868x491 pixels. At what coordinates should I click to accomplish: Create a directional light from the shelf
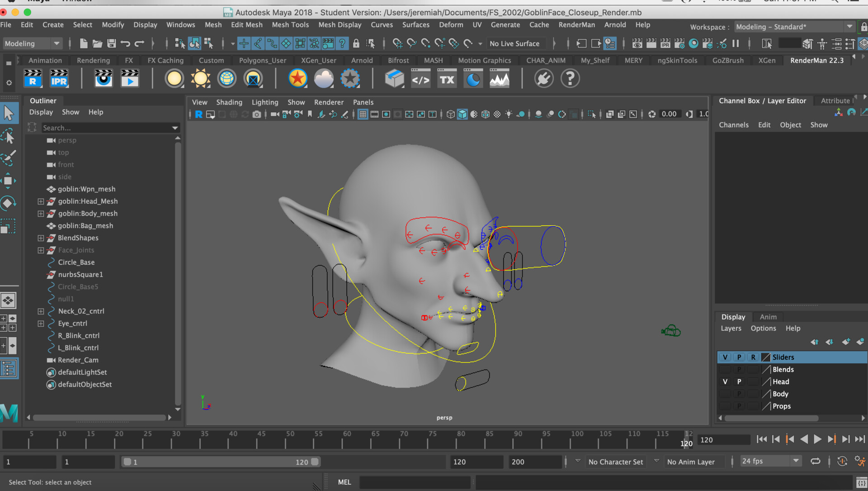[200, 78]
